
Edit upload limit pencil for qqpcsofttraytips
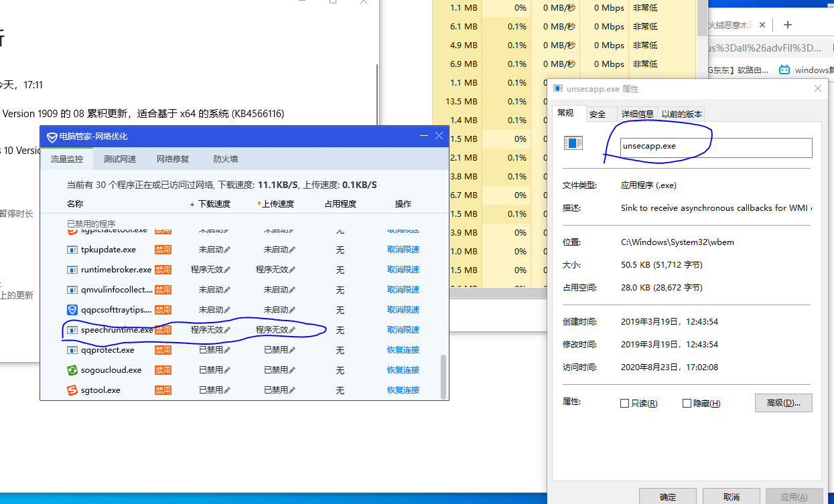[x=292, y=310]
